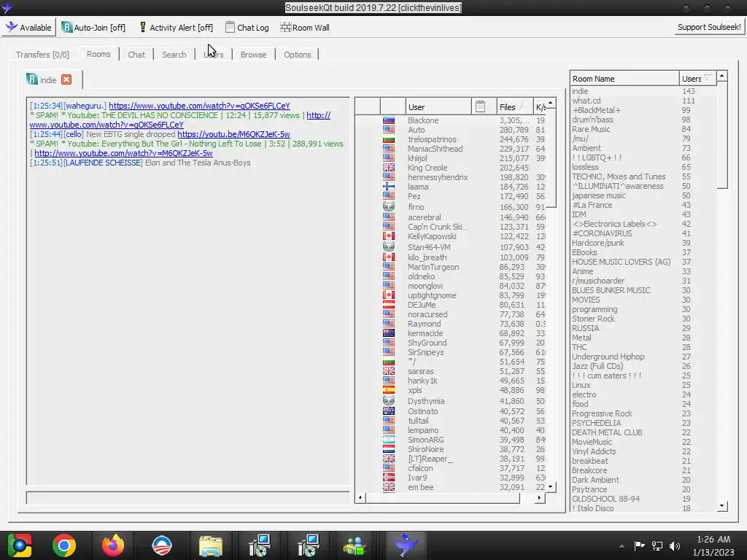Click the room list vertical scrollbar thumb
Image resolution: width=747 pixels, height=560 pixels.
point(721,135)
